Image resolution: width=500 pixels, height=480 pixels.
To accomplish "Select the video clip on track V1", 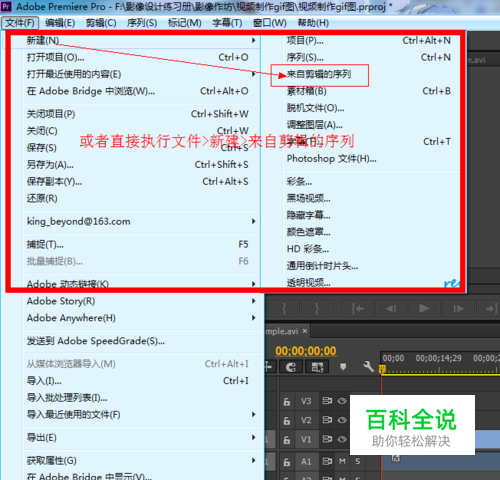I will click(x=487, y=439).
